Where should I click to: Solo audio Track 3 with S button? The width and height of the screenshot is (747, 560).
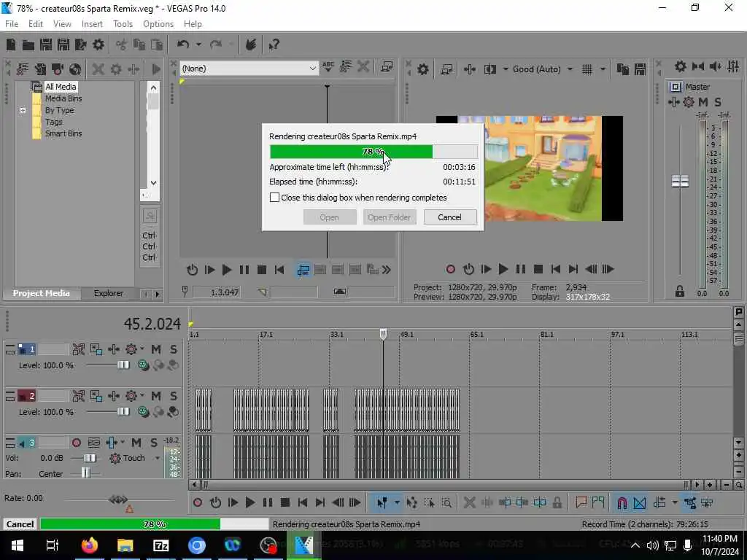point(154,443)
